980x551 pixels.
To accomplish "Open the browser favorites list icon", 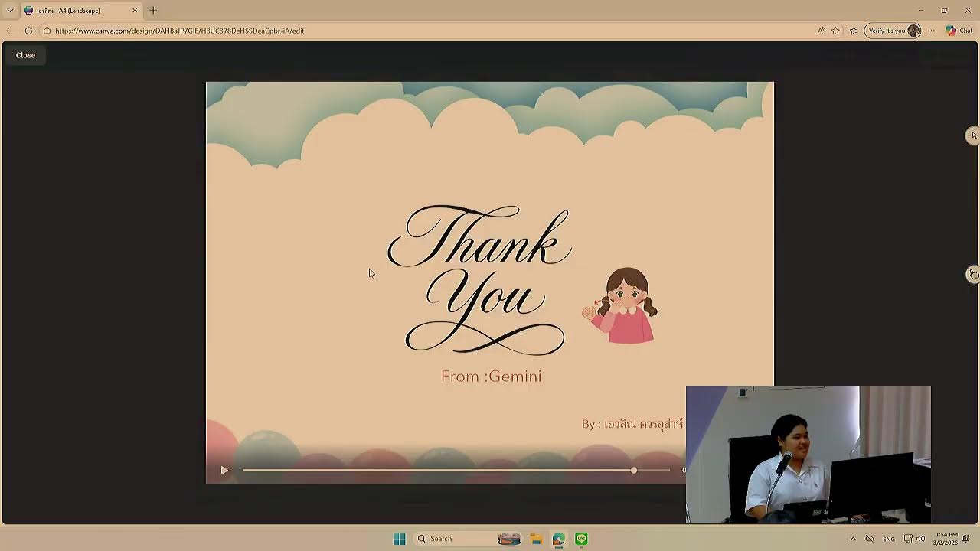I will [854, 31].
